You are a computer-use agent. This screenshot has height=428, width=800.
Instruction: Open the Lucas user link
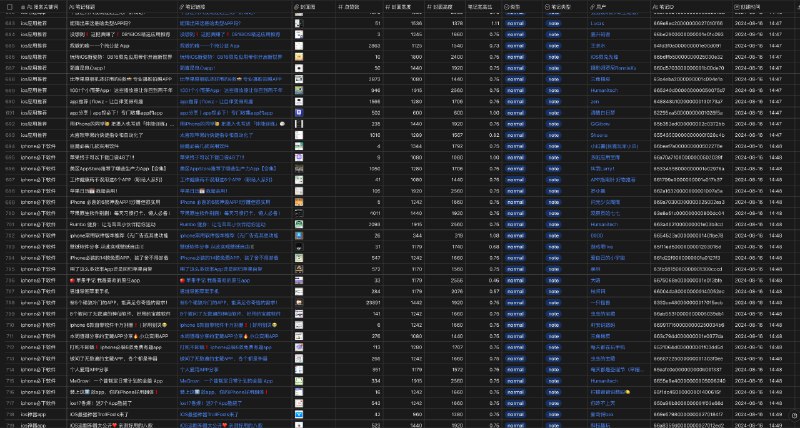597,23
